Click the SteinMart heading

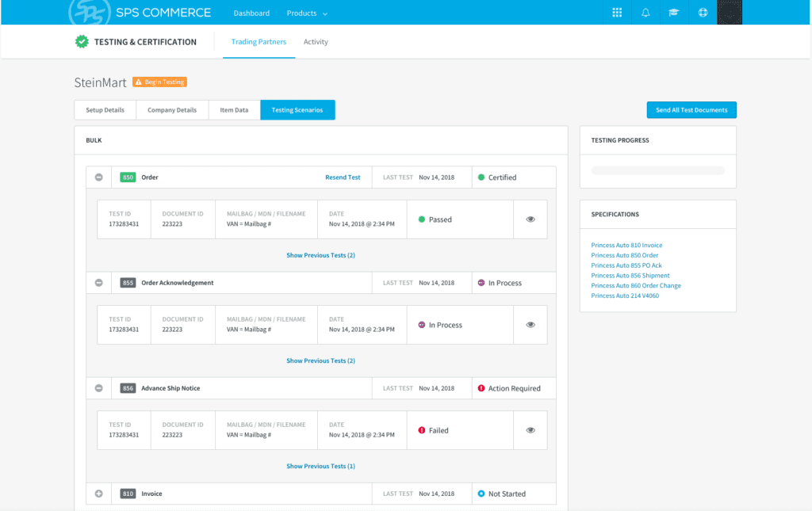coord(100,82)
